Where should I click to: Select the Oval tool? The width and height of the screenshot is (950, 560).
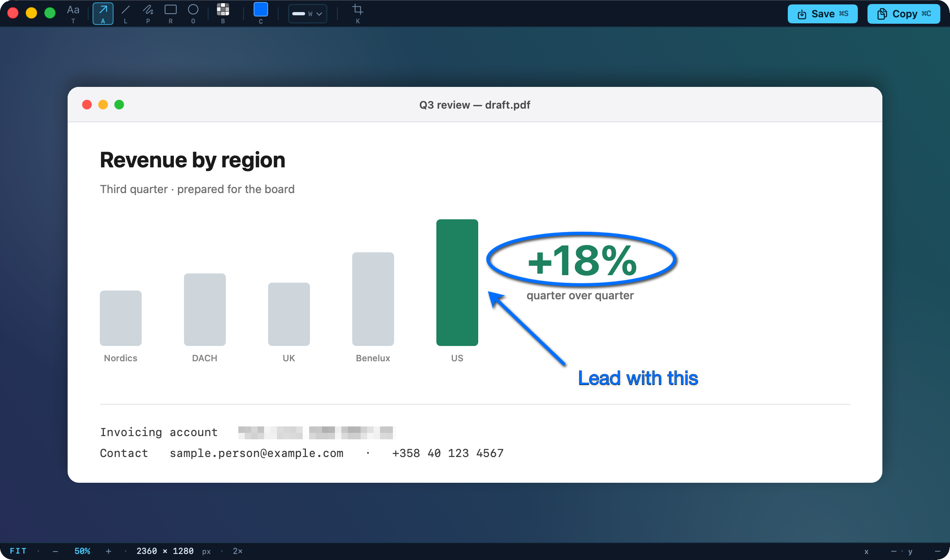[193, 14]
